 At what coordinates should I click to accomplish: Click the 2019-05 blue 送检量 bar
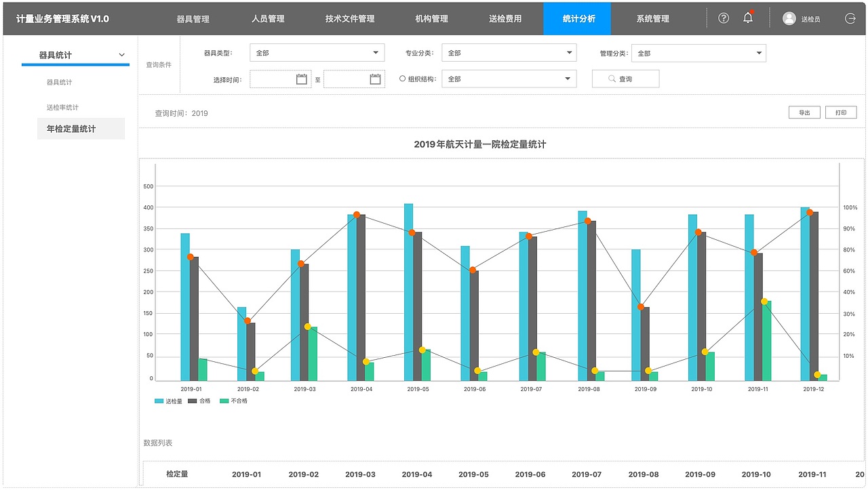coord(408,292)
